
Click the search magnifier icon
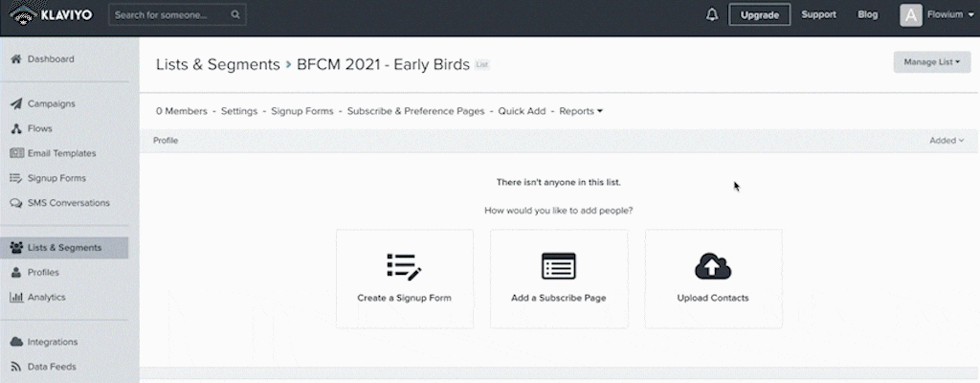(x=235, y=14)
